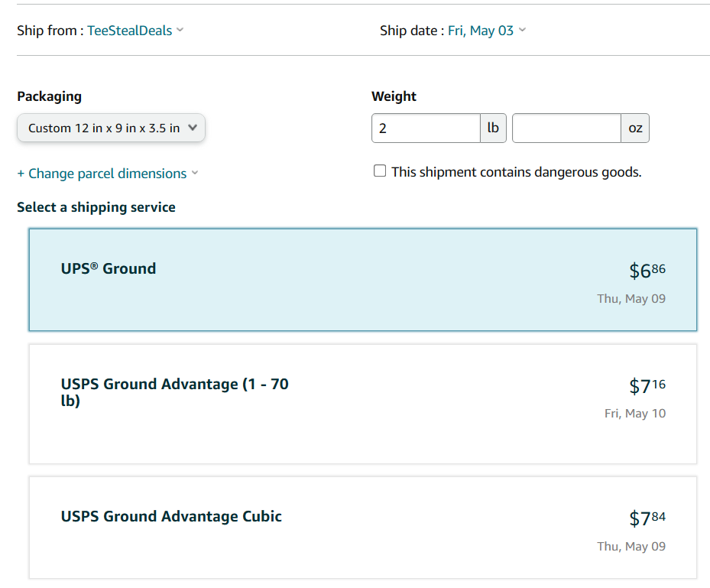Click the Weight label
The width and height of the screenshot is (710, 588).
coord(394,96)
